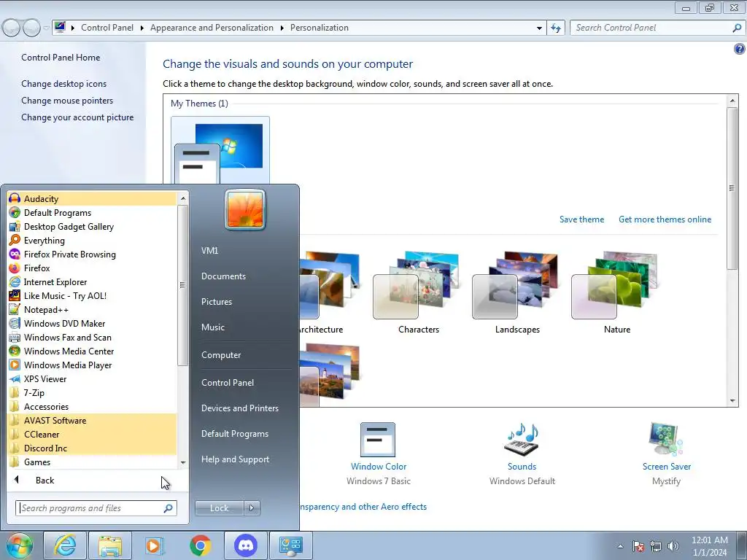Open Discord from the taskbar
This screenshot has width=747, height=560.
246,545
